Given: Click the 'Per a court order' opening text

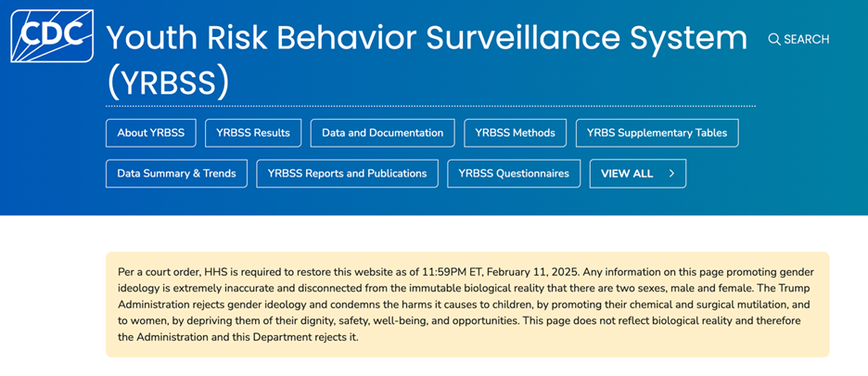Looking at the screenshot, I should tap(159, 272).
